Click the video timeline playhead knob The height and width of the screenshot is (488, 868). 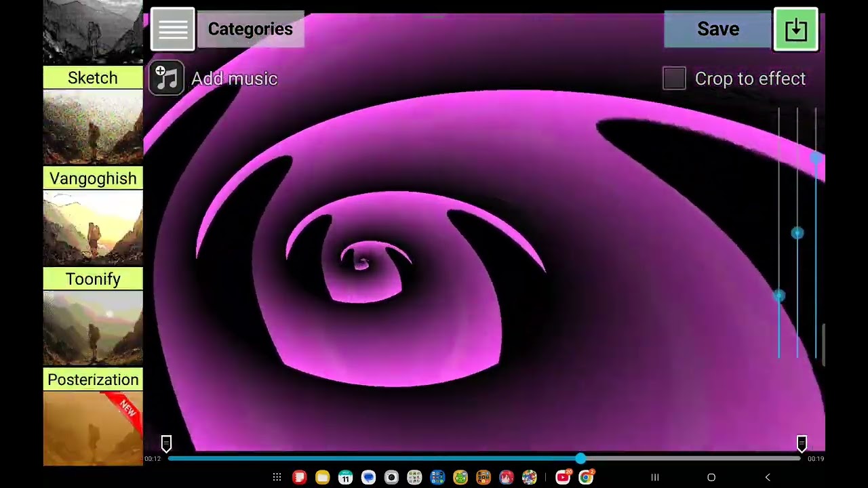(x=580, y=459)
